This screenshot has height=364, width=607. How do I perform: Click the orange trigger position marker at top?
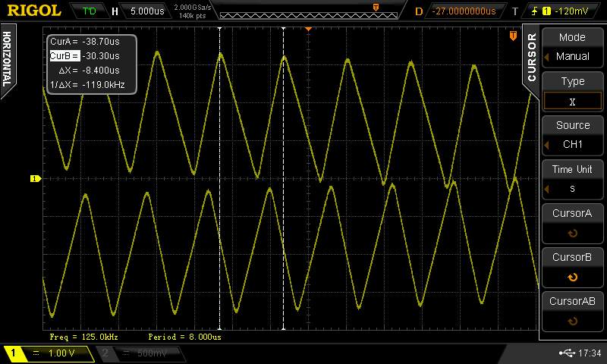click(x=309, y=28)
